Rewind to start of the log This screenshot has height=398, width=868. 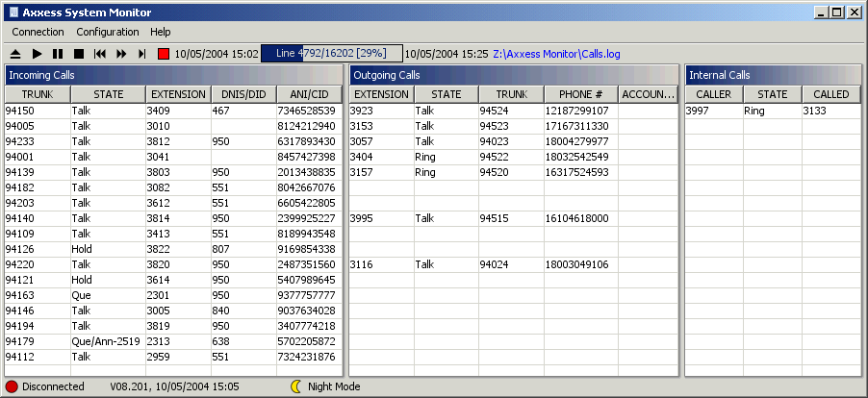[100, 54]
